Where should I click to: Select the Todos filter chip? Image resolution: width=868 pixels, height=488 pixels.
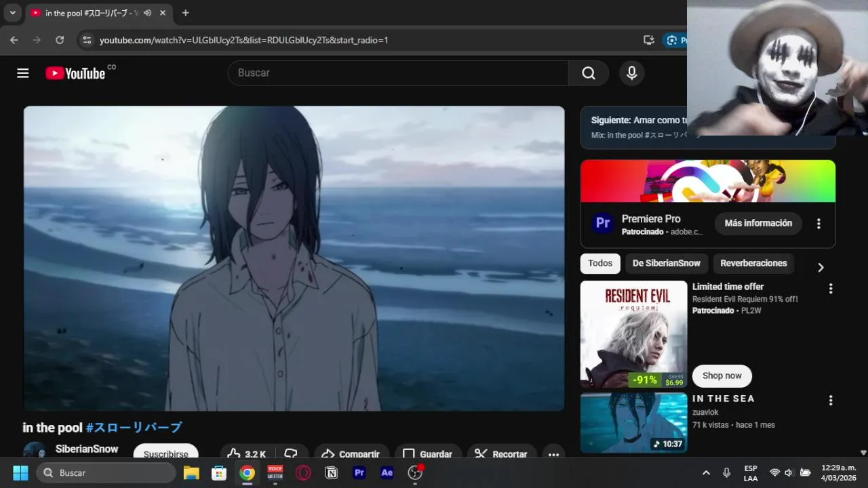tap(600, 263)
